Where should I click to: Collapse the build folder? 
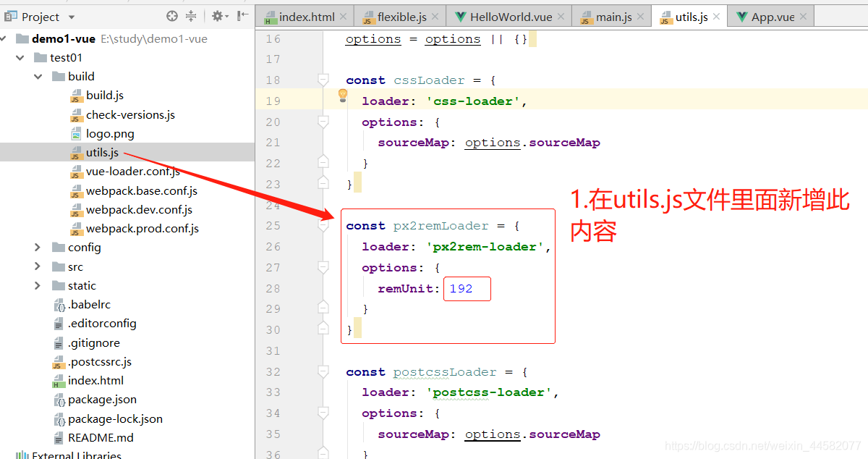37,76
